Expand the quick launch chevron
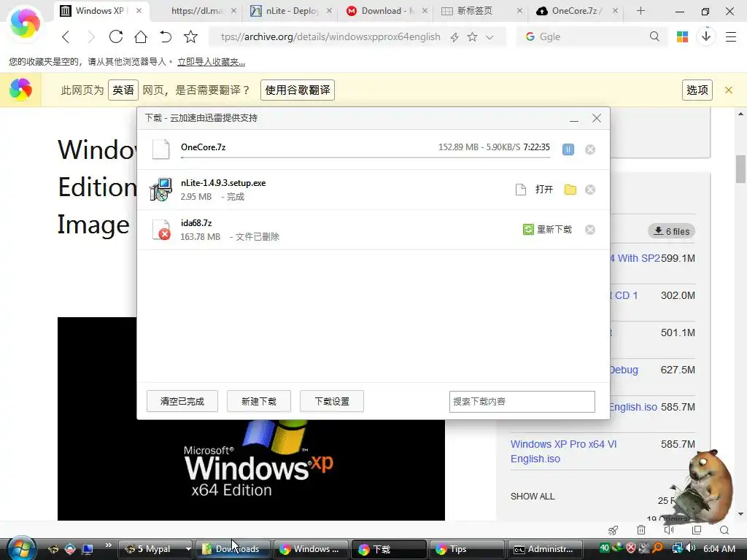Screen dimensions: 747x560 [108, 545]
